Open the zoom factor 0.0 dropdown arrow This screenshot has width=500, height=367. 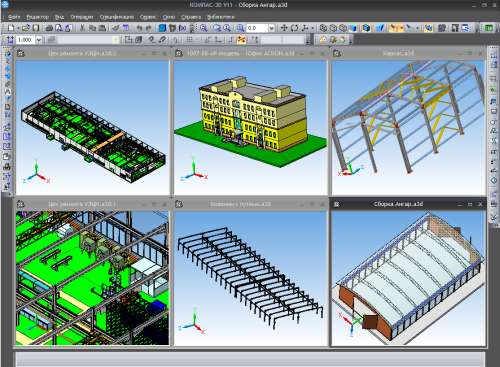point(271,28)
